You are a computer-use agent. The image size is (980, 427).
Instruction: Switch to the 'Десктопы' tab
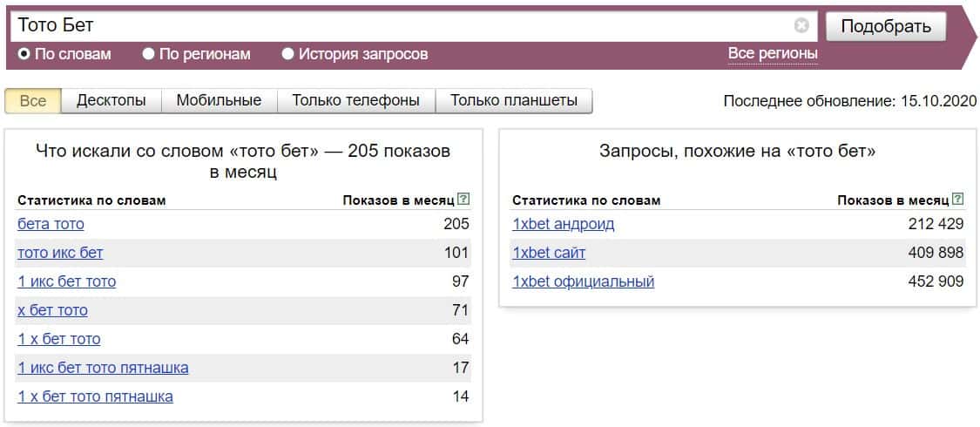click(111, 100)
